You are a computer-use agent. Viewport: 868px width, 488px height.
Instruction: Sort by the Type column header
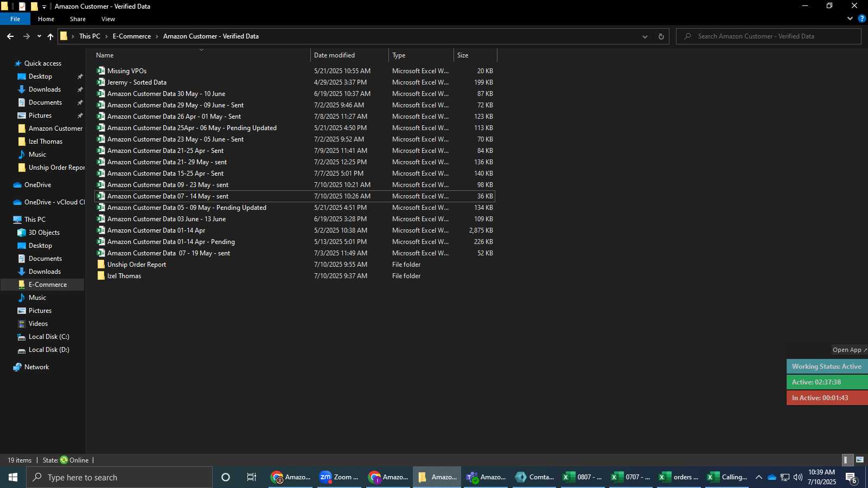[421, 55]
